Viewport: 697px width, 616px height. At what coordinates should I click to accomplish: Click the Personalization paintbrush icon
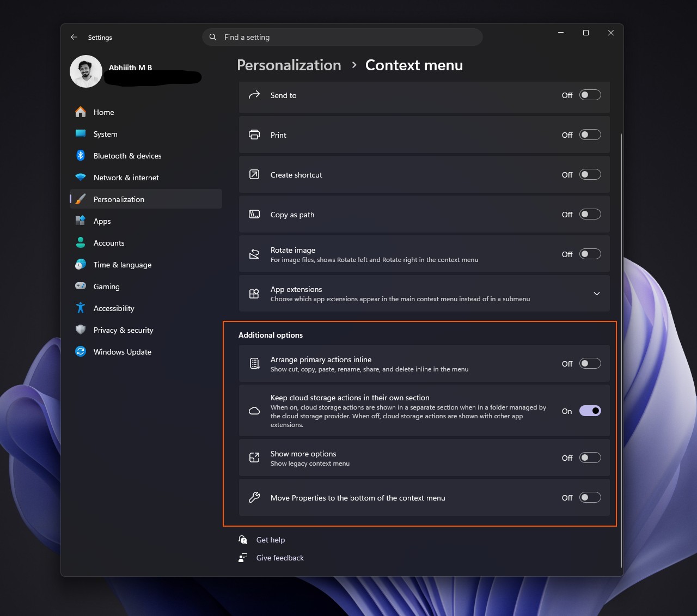click(x=81, y=199)
